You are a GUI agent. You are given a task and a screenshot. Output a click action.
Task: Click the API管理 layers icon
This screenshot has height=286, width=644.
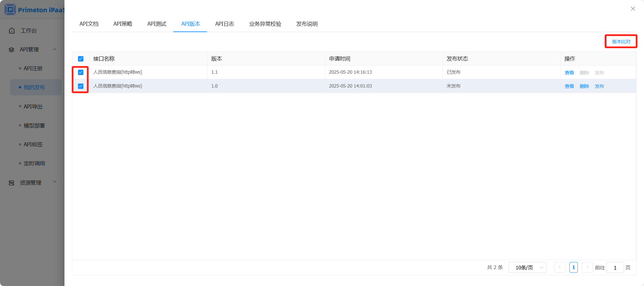pos(11,50)
